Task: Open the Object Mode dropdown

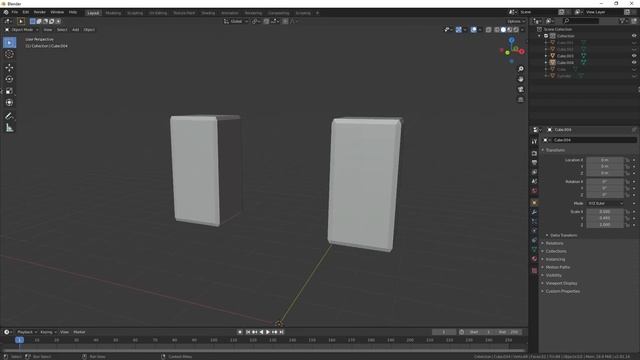Action: pyautogui.click(x=22, y=30)
